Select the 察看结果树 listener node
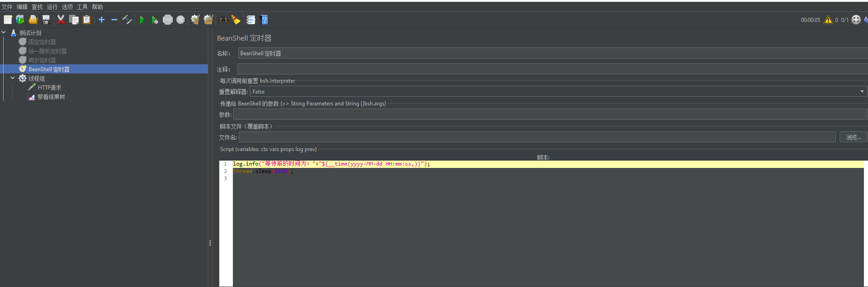The width and height of the screenshot is (868, 287). click(51, 97)
